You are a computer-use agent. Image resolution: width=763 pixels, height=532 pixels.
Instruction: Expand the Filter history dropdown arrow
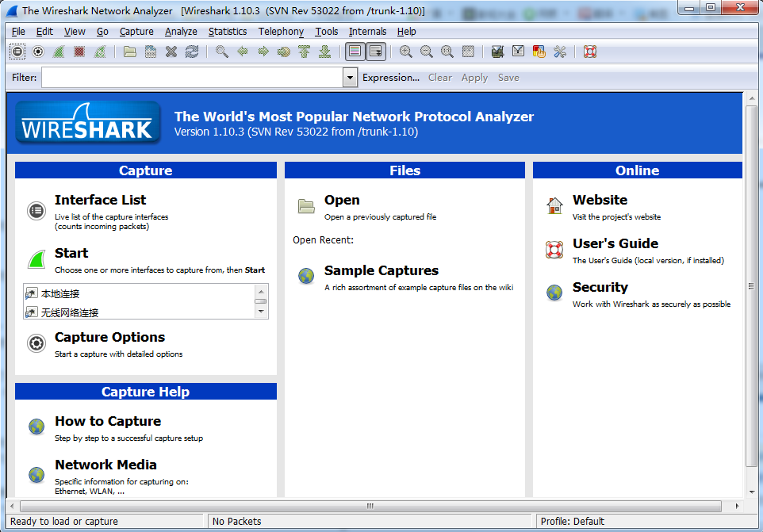click(350, 78)
